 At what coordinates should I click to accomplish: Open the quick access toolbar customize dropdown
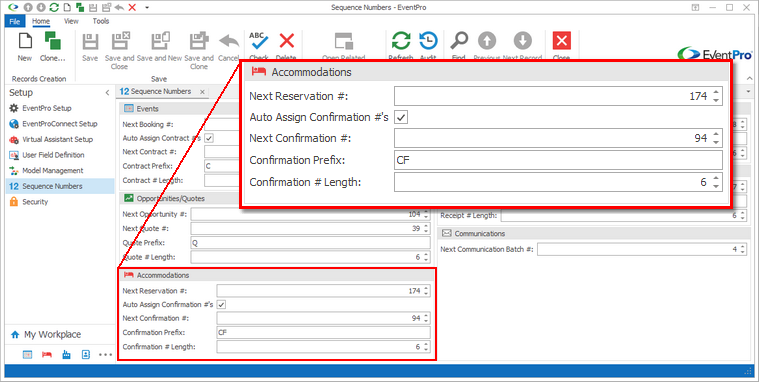point(147,7)
